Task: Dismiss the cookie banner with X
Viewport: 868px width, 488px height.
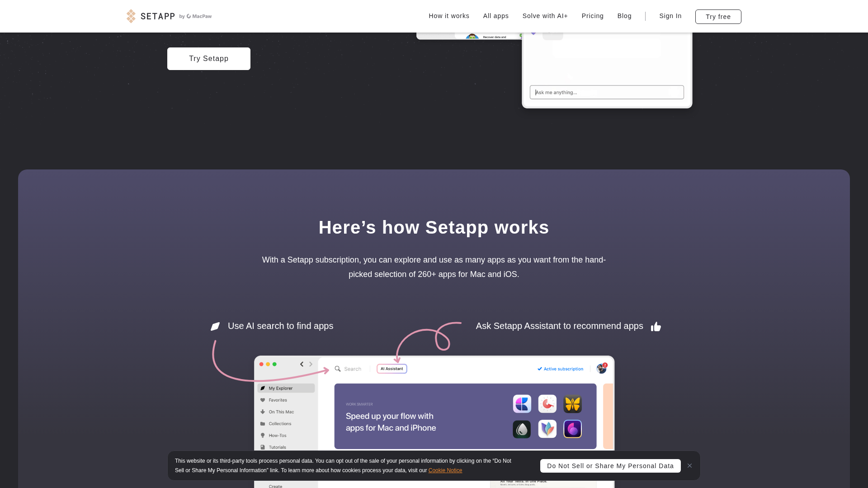Action: coord(689,466)
